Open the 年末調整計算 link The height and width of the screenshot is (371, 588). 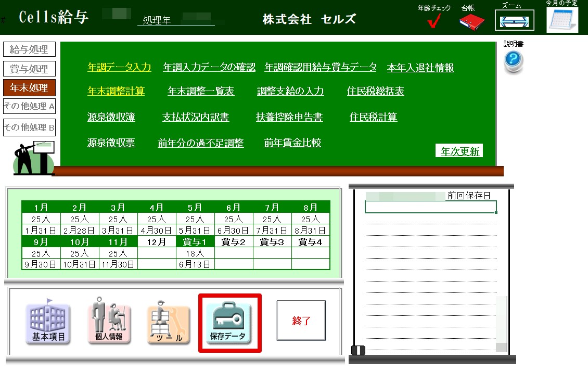pos(116,91)
